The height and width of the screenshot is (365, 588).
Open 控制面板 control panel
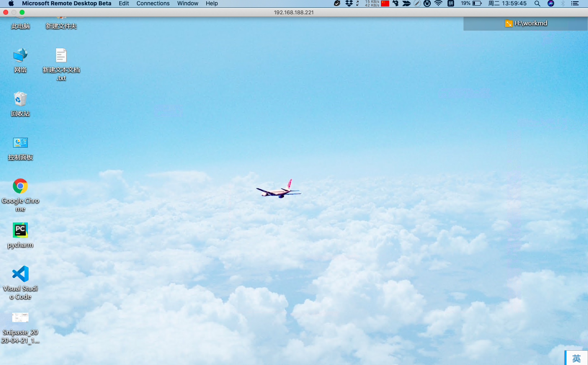point(20,143)
